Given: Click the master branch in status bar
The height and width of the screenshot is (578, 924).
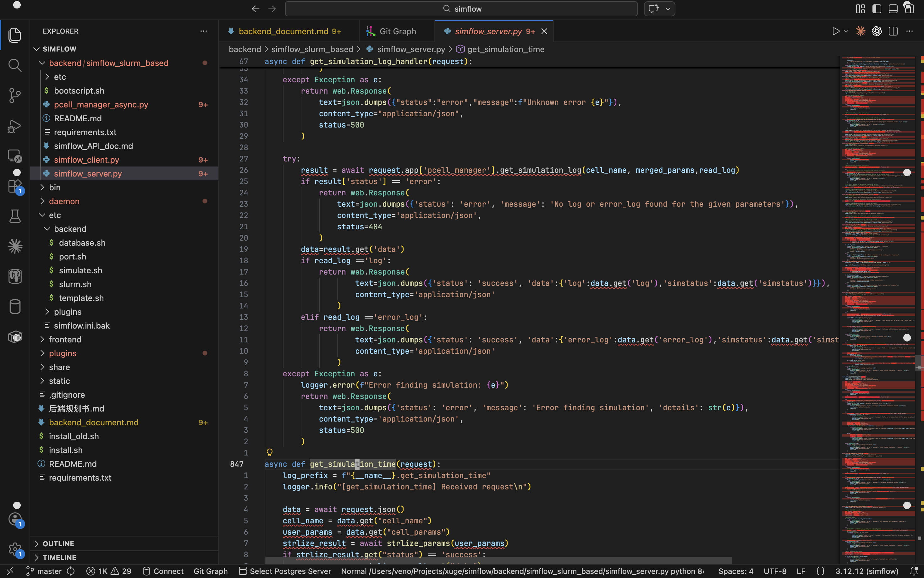Looking at the screenshot, I should (x=49, y=571).
